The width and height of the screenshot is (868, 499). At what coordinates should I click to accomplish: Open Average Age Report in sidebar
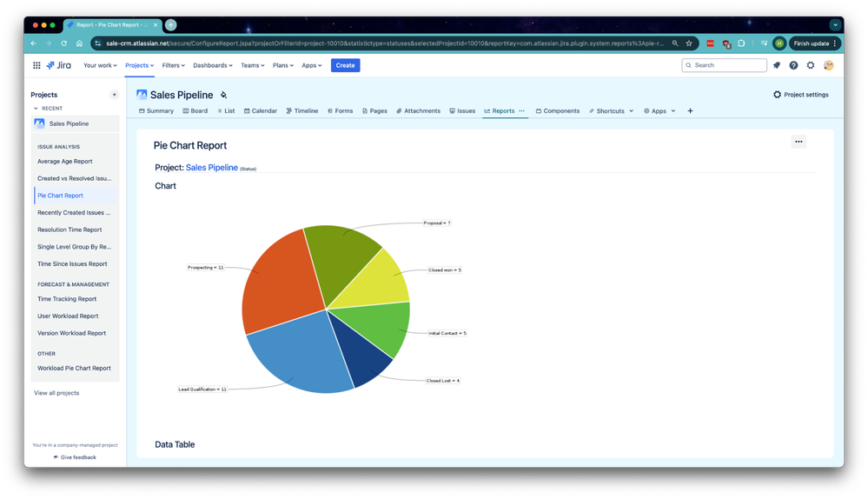tap(65, 161)
